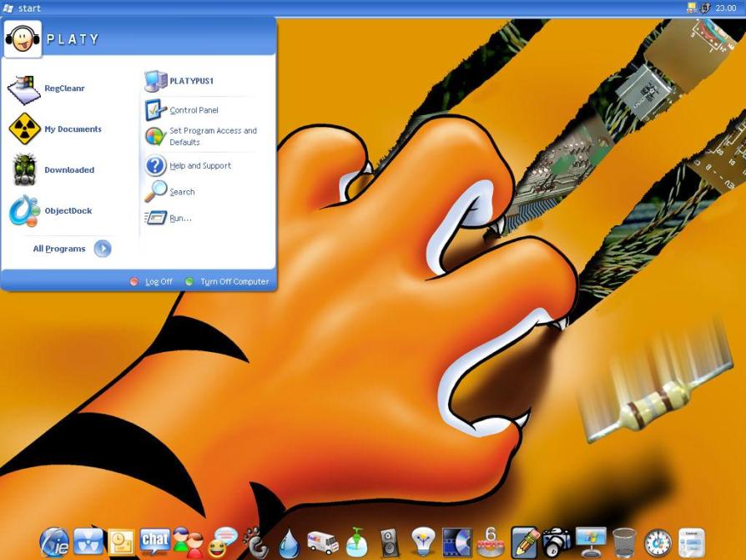Open the water drop dock icon
746x560 pixels.
click(289, 544)
